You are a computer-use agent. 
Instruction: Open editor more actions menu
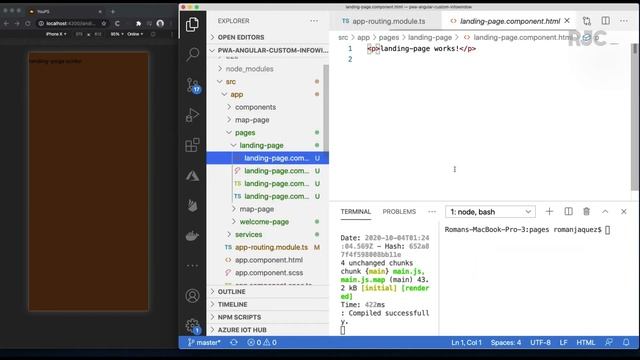[x=624, y=21]
